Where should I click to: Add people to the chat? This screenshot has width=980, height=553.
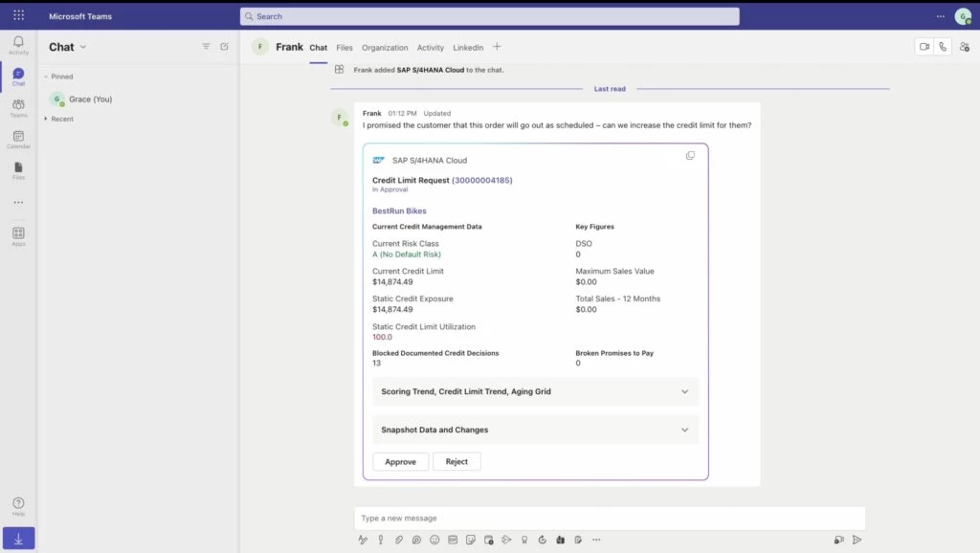click(965, 47)
